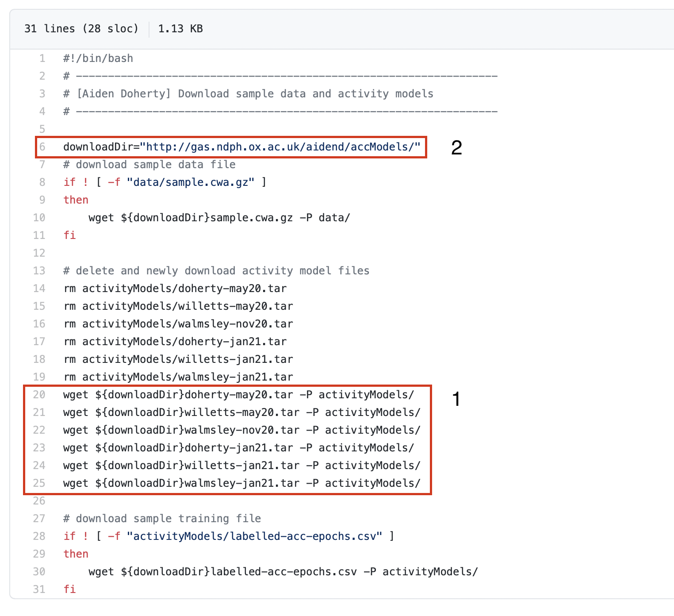The width and height of the screenshot is (674, 616).
Task: Click the wget doherty-may20.tar line
Action: pyautogui.click(x=239, y=395)
